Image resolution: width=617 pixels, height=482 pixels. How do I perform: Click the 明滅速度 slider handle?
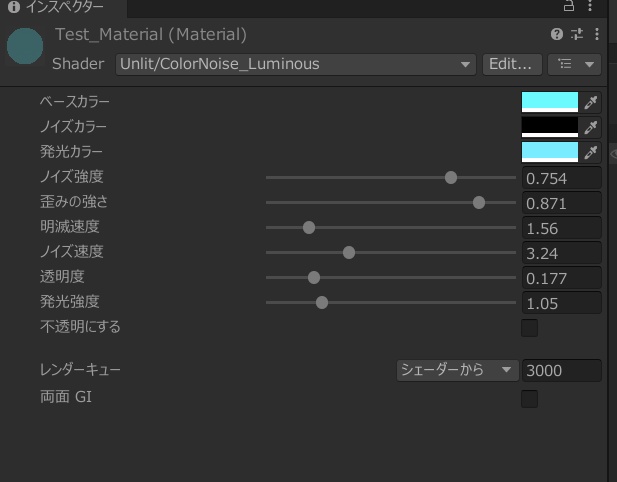[309, 227]
